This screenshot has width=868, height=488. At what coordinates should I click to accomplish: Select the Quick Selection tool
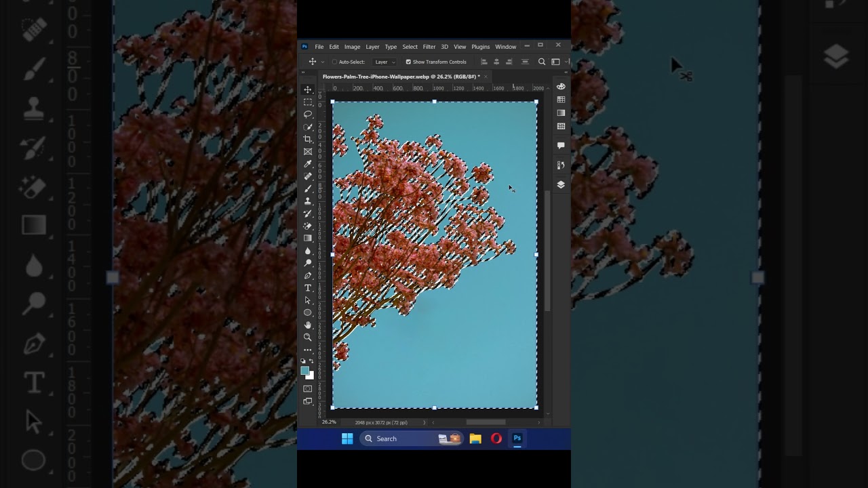pyautogui.click(x=308, y=127)
